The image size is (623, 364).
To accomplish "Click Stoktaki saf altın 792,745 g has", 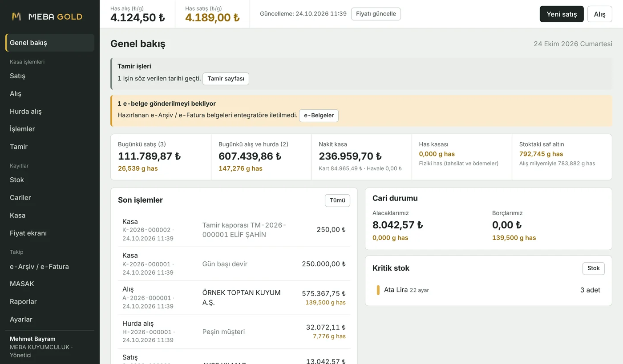I will (x=541, y=154).
